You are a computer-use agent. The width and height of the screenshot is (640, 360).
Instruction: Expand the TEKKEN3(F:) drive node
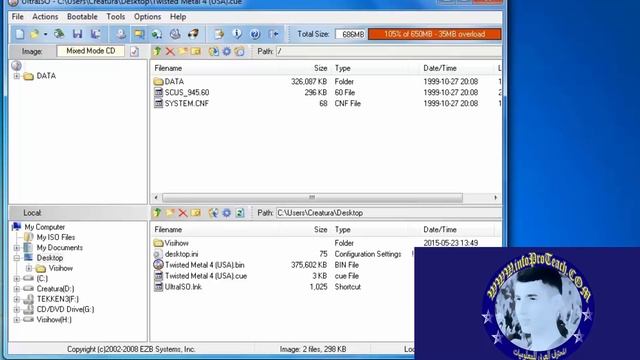tap(17, 299)
